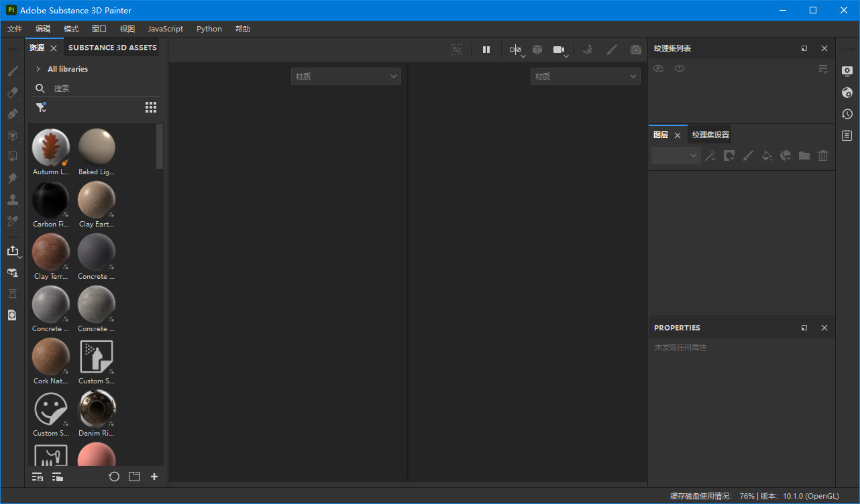The width and height of the screenshot is (860, 504).
Task: Click the Export textures icon
Action: (12, 251)
